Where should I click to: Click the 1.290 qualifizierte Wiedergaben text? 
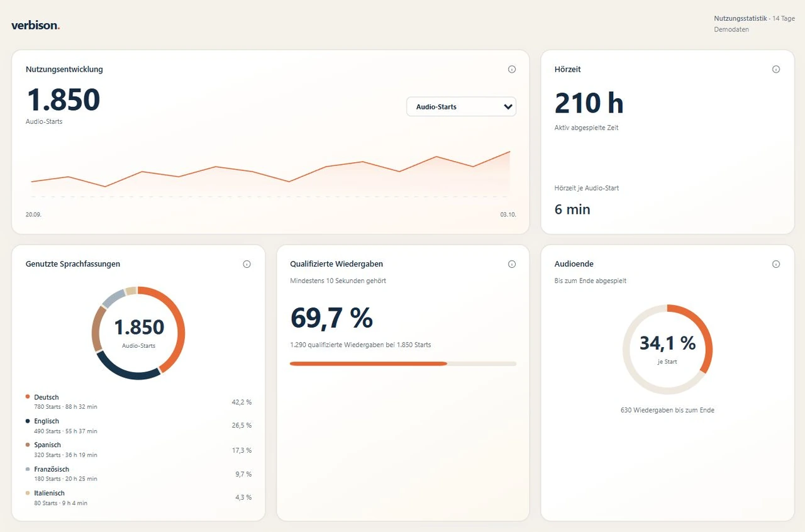[360, 345]
